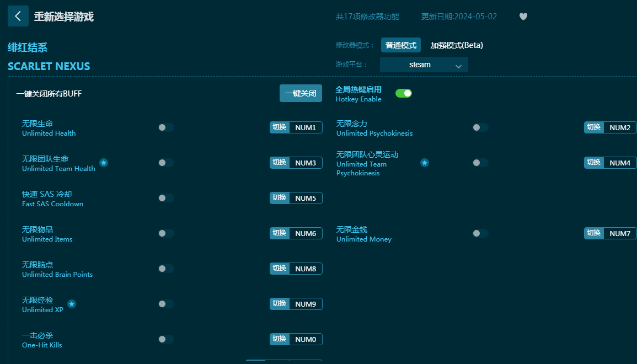Switch on Unlimited Items

click(166, 234)
